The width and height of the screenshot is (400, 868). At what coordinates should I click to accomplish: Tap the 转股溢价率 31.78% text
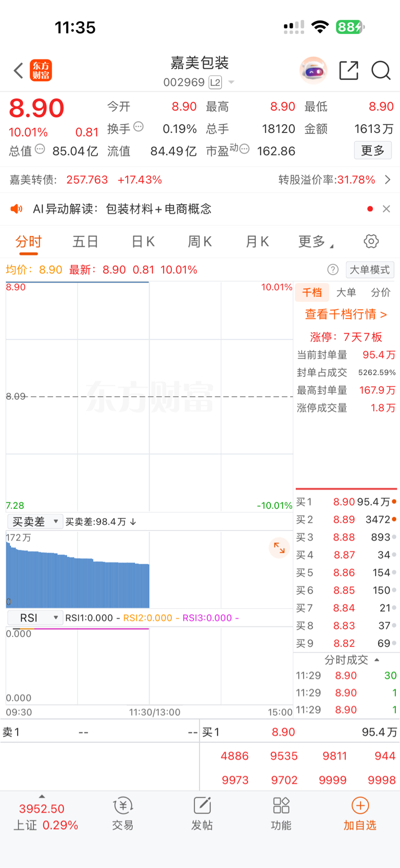(x=327, y=180)
